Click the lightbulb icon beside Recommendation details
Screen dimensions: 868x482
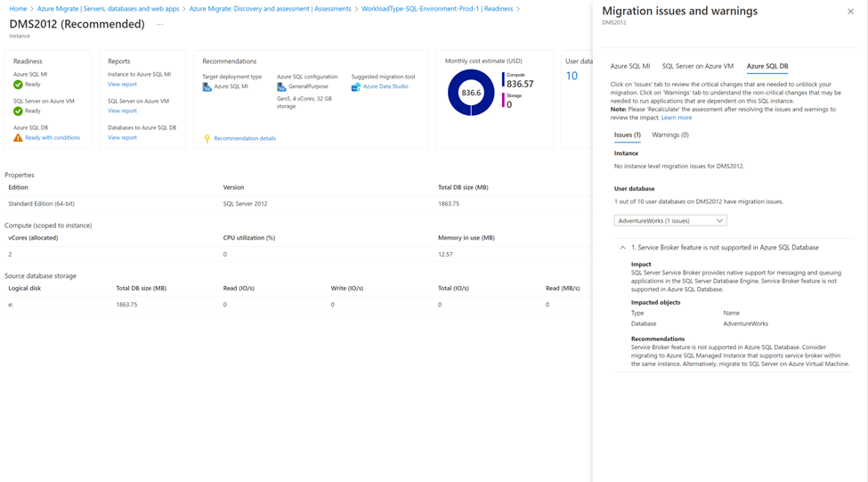point(207,138)
